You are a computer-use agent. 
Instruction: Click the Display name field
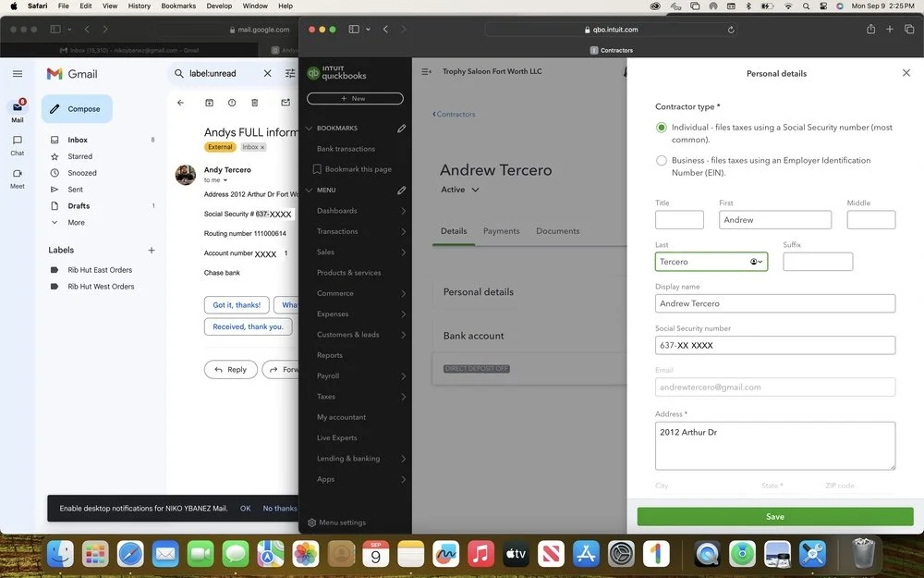click(x=775, y=303)
